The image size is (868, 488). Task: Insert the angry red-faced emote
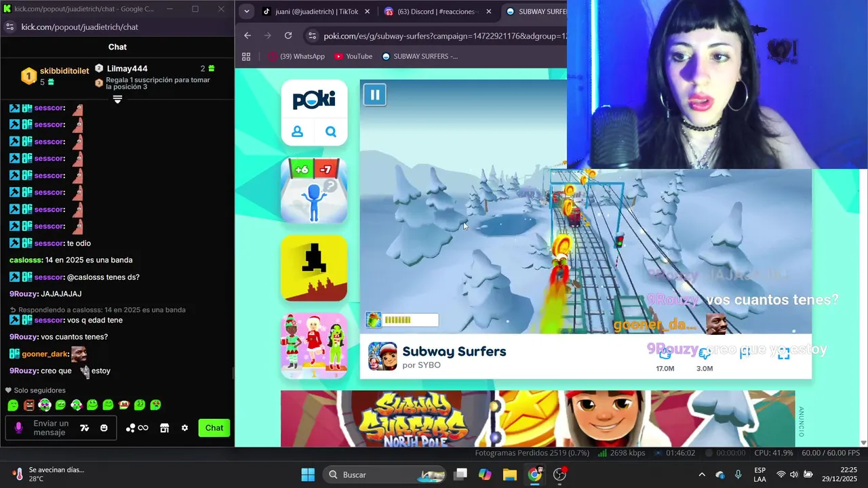coord(28,405)
